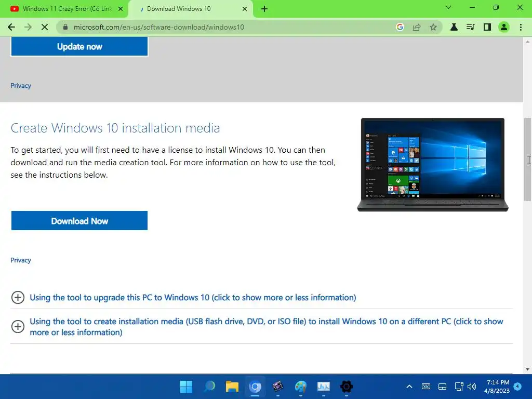Click the Chrome taskbar icon
This screenshot has height=399, width=532.
coord(255,387)
